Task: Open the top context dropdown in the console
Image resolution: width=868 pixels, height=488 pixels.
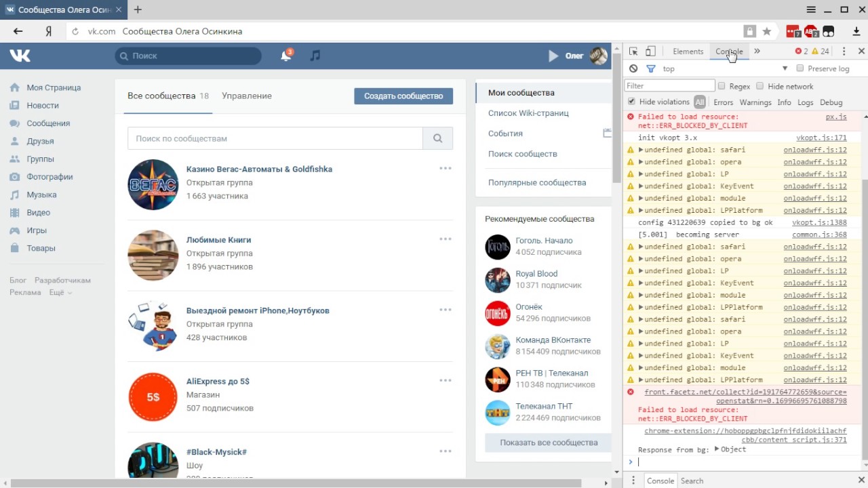Action: pos(785,68)
